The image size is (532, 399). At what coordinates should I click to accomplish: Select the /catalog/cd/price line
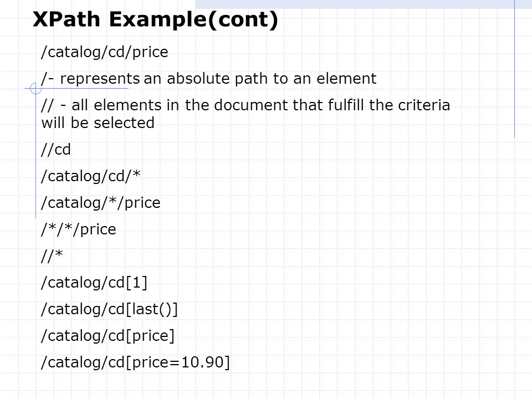click(105, 52)
